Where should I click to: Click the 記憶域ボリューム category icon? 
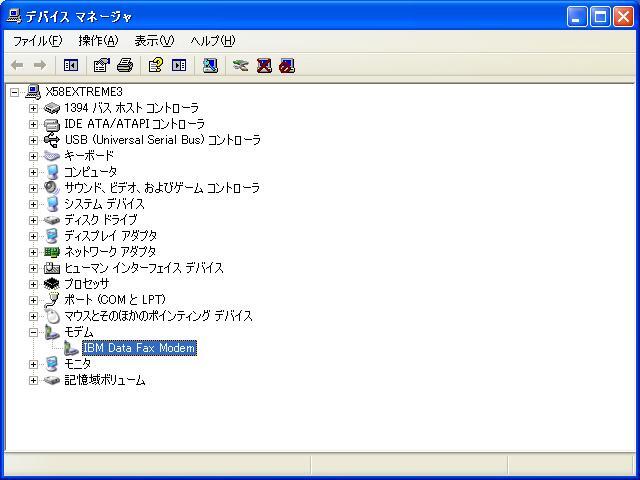click(x=51, y=380)
